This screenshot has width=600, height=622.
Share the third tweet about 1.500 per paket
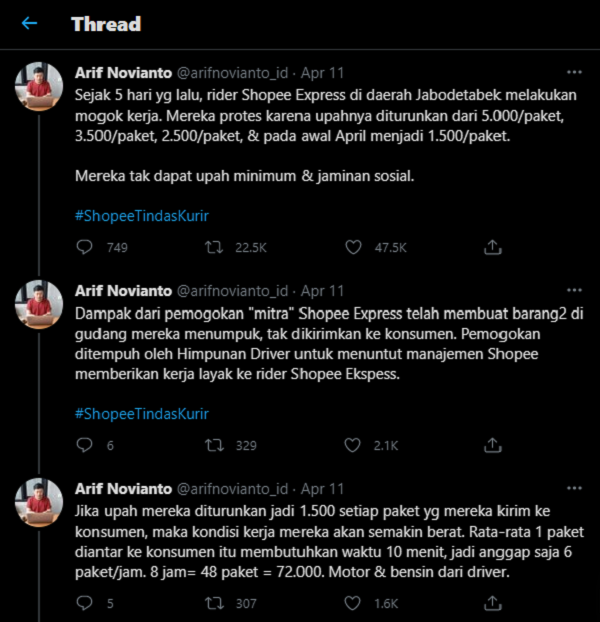493,603
